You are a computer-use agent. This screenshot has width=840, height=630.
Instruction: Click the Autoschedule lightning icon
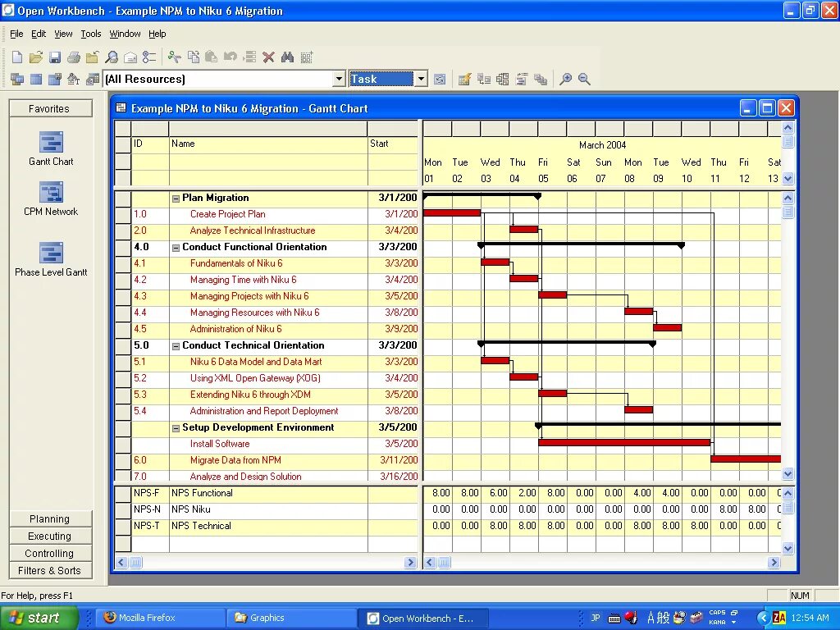click(464, 80)
